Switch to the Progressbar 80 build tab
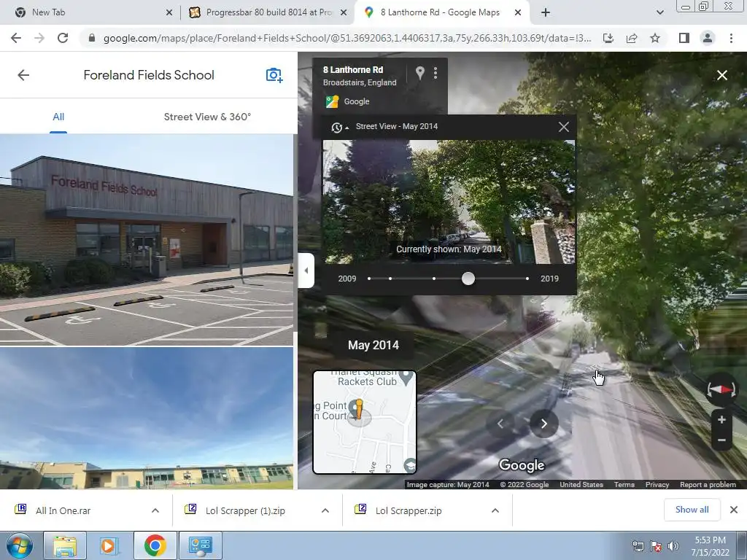This screenshot has width=747, height=560. click(268, 12)
